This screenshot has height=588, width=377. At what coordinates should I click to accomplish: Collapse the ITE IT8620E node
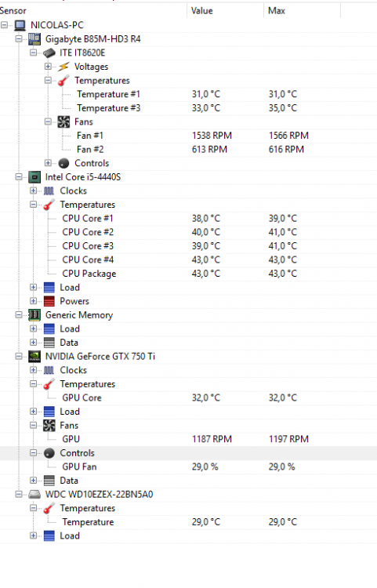34,53
